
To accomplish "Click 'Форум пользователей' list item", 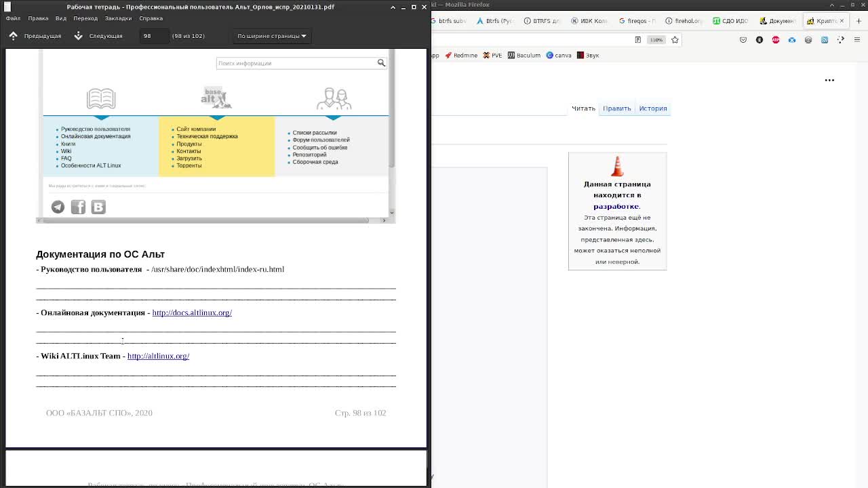I will pos(321,140).
